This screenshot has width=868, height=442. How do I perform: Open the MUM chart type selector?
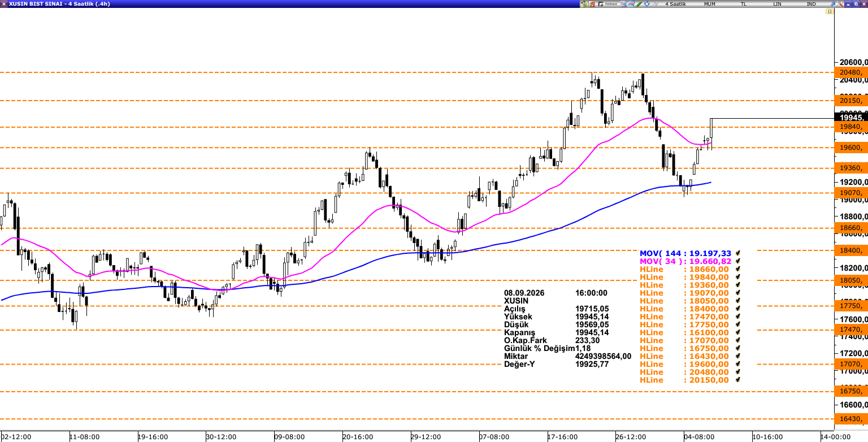point(710,4)
